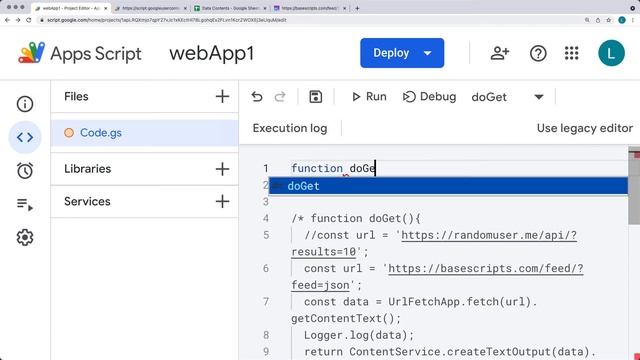
Task: Select the webApp1 Project Editor browser tab
Action: pos(71,8)
